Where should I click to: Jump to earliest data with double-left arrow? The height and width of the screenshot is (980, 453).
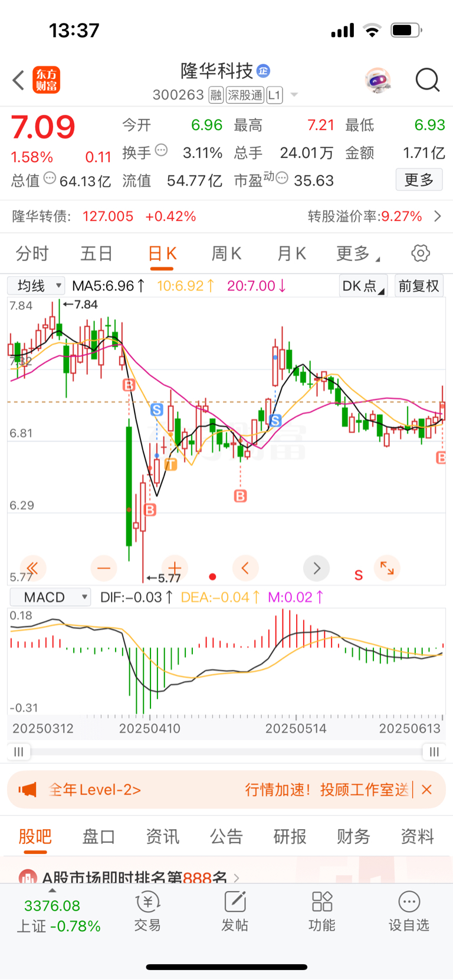(32, 568)
